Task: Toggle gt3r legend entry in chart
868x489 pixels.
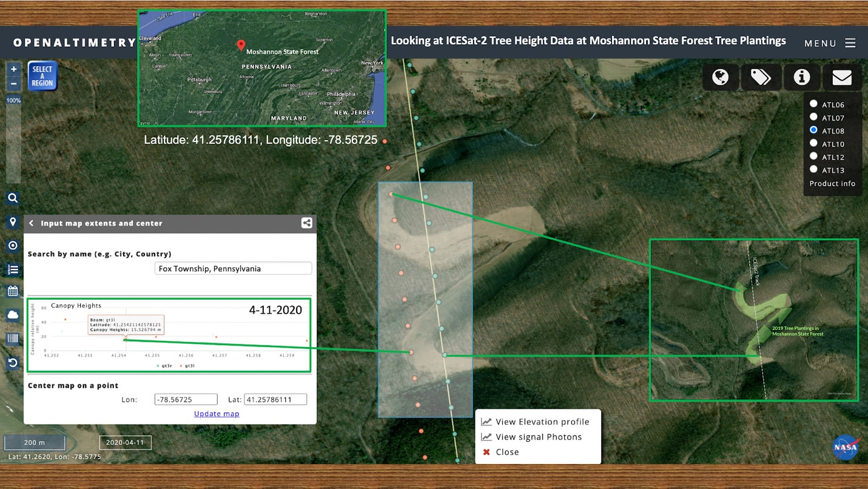Action: (164, 366)
